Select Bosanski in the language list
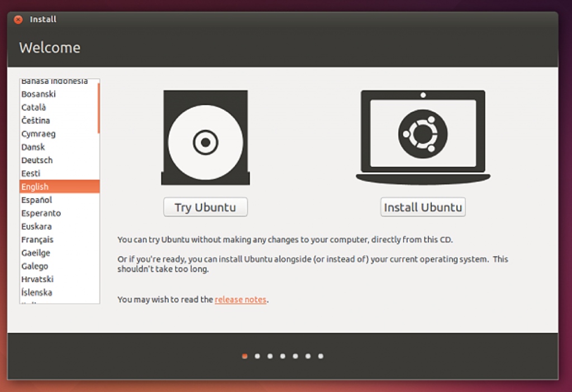The width and height of the screenshot is (572, 392). point(59,94)
